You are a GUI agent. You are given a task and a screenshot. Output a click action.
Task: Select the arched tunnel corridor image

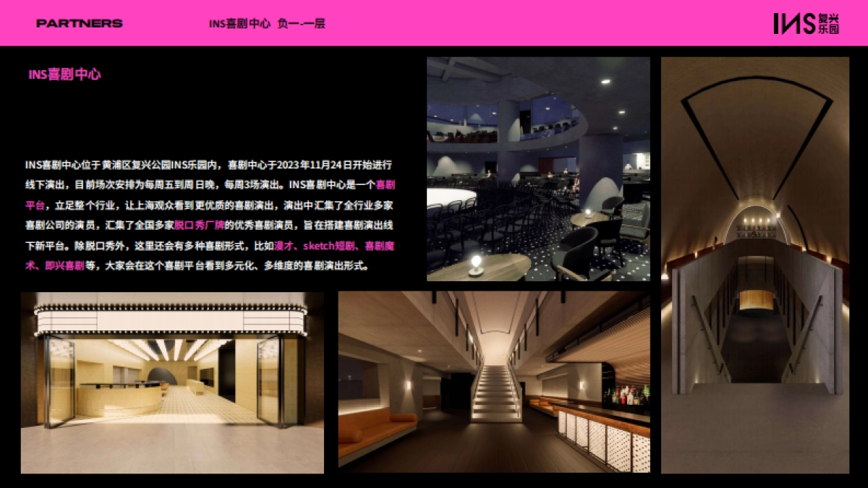(x=754, y=265)
